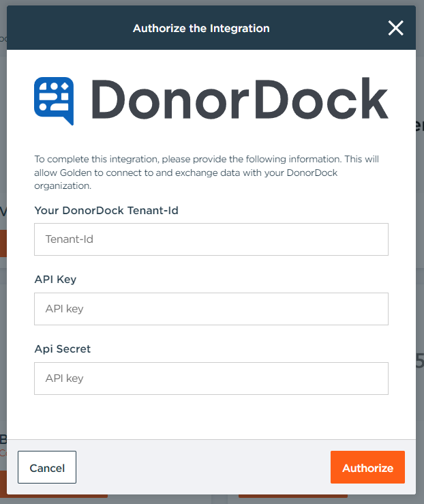This screenshot has width=424, height=504.
Task: Click the orange Authorize button
Action: (x=367, y=468)
